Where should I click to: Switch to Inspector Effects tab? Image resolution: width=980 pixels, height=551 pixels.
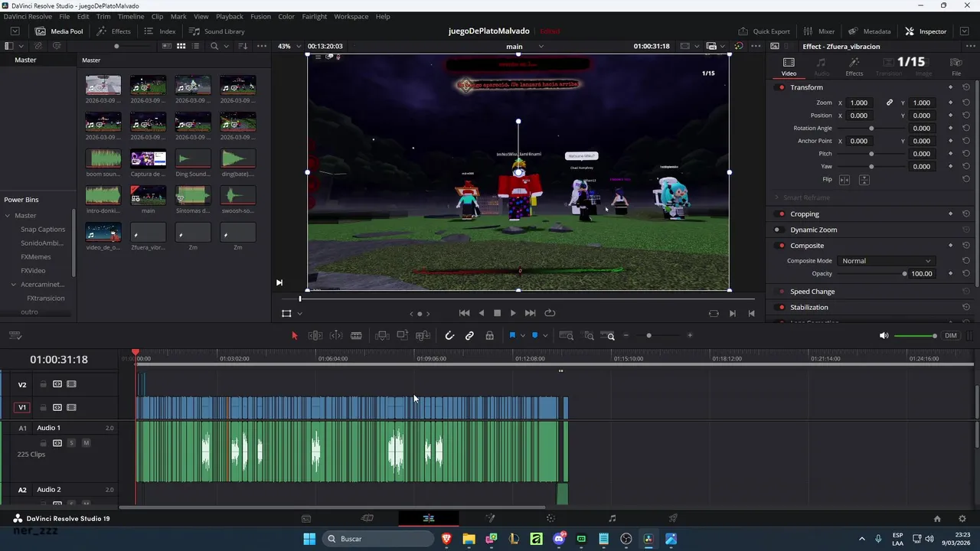(x=854, y=67)
